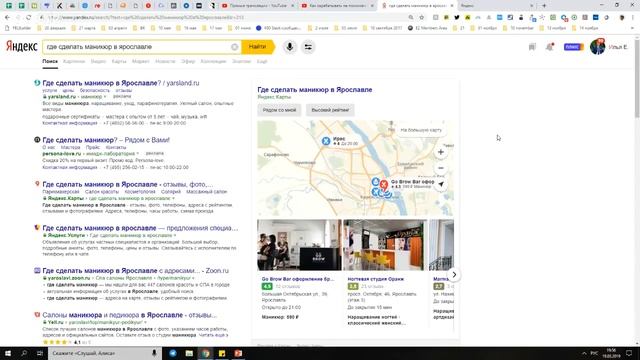Open the Яндекс.Карты reviews result
The height and width of the screenshot is (360, 640).
coord(127,184)
